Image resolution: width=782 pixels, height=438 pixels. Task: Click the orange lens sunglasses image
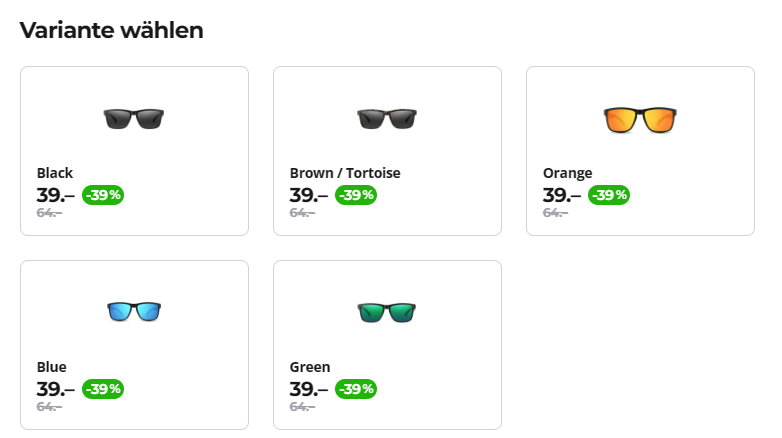pyautogui.click(x=640, y=120)
